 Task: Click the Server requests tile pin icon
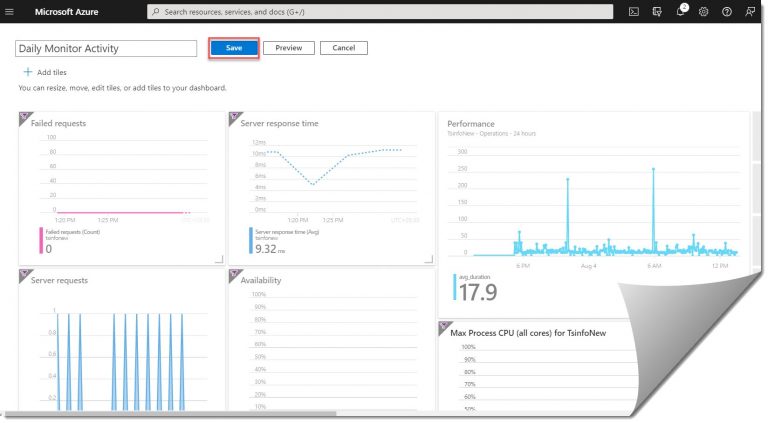click(24, 275)
